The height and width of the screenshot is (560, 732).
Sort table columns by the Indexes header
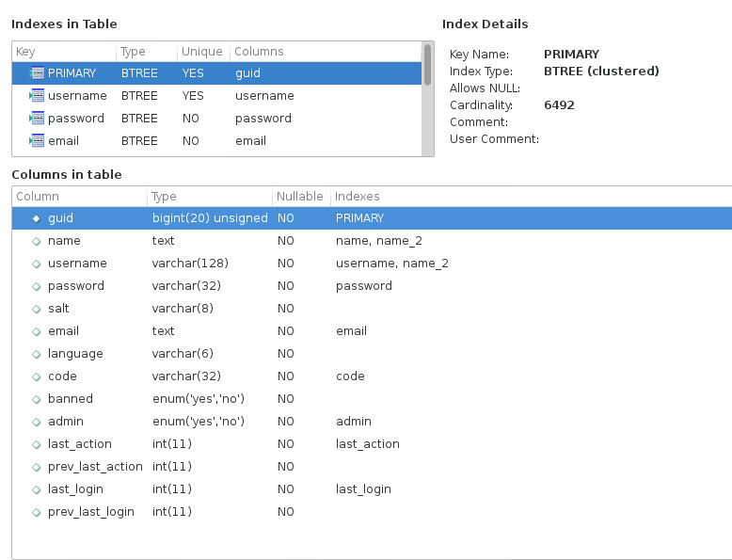(x=532, y=196)
